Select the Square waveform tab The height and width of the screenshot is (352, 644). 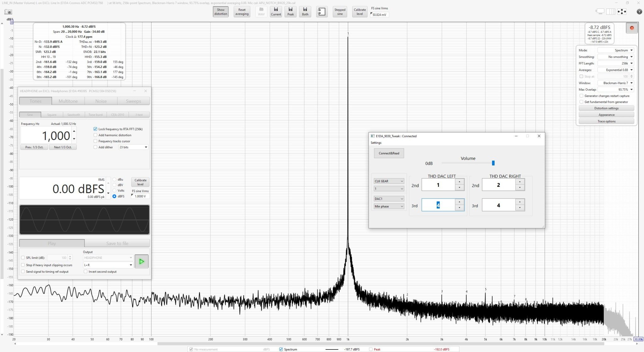click(52, 115)
